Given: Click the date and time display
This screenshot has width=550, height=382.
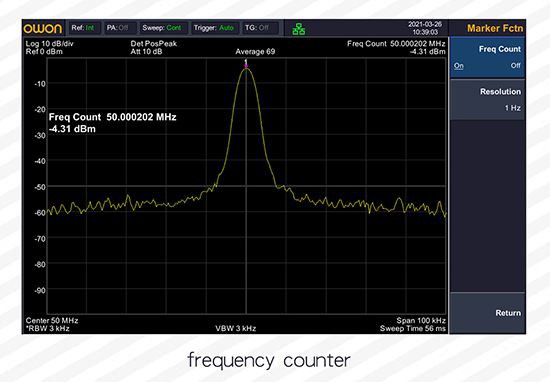Looking at the screenshot, I should [x=425, y=28].
